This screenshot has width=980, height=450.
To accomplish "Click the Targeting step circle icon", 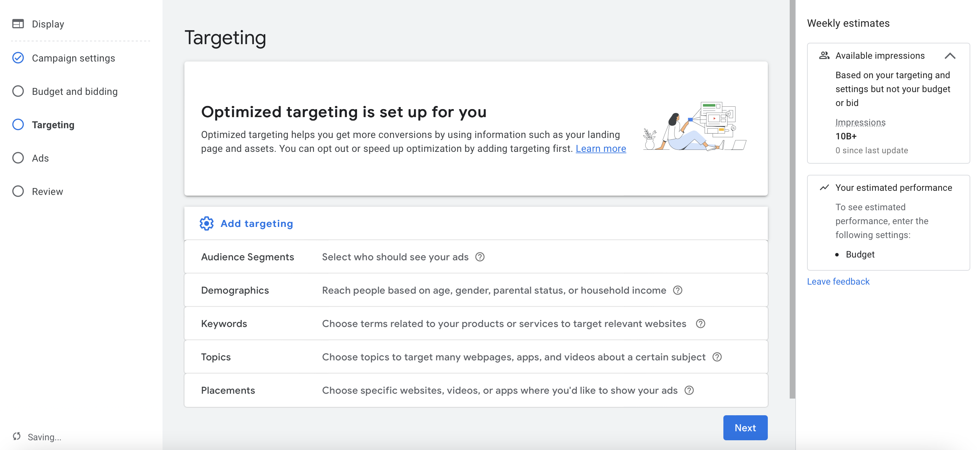I will click(18, 124).
